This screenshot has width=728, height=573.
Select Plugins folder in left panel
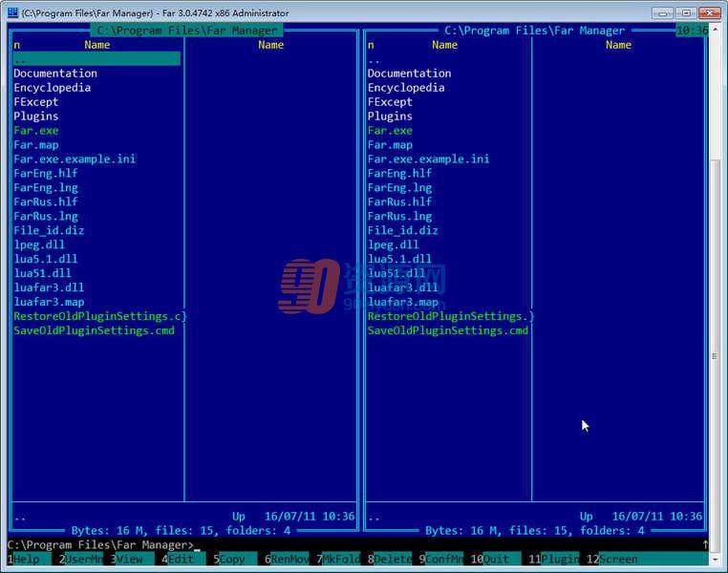(x=35, y=117)
